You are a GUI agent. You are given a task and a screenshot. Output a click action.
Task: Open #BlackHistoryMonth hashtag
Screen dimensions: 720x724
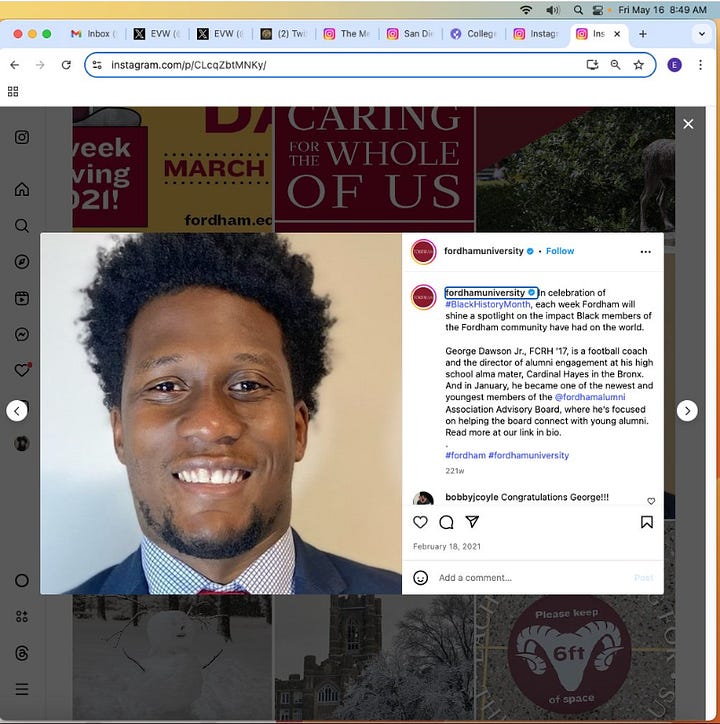(488, 304)
